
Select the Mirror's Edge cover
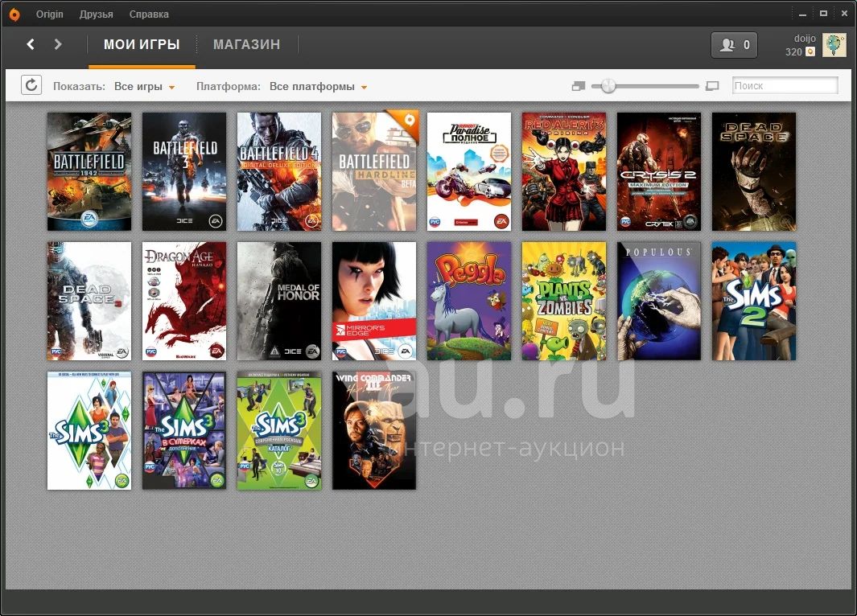pyautogui.click(x=374, y=301)
